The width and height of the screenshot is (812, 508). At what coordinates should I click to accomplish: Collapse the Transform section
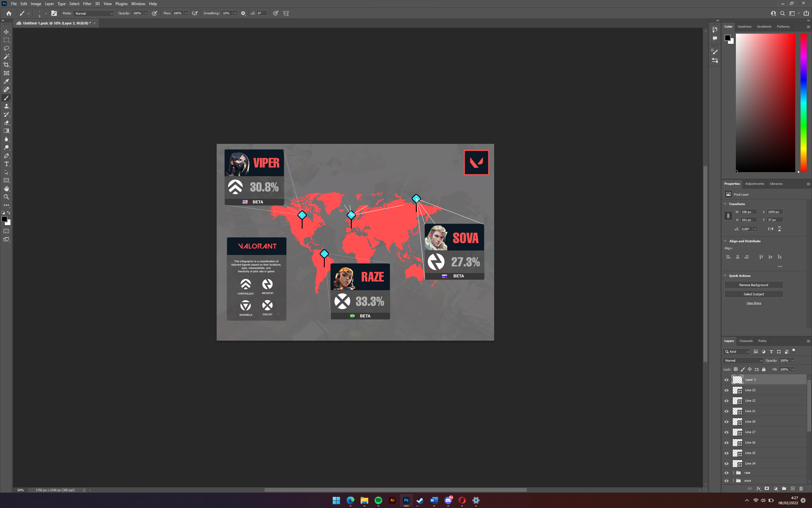tap(725, 204)
